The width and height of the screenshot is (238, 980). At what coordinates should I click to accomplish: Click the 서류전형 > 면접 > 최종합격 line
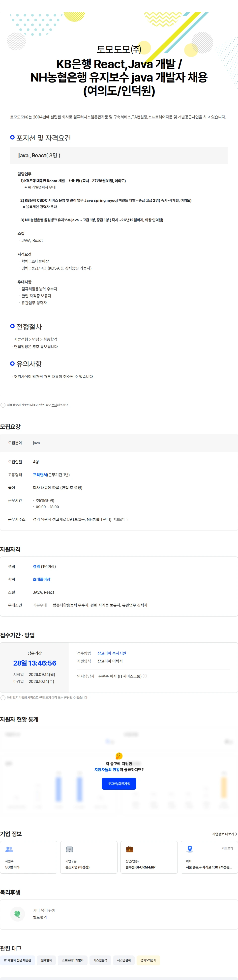click(x=35, y=339)
